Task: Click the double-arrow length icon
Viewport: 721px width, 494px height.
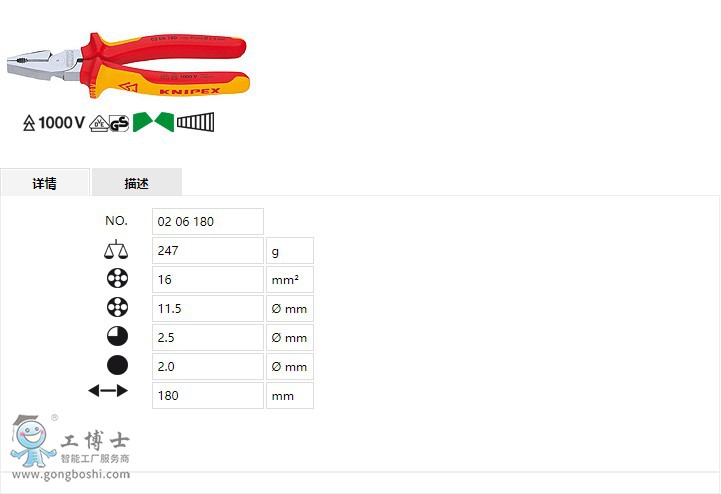Action: (108, 391)
